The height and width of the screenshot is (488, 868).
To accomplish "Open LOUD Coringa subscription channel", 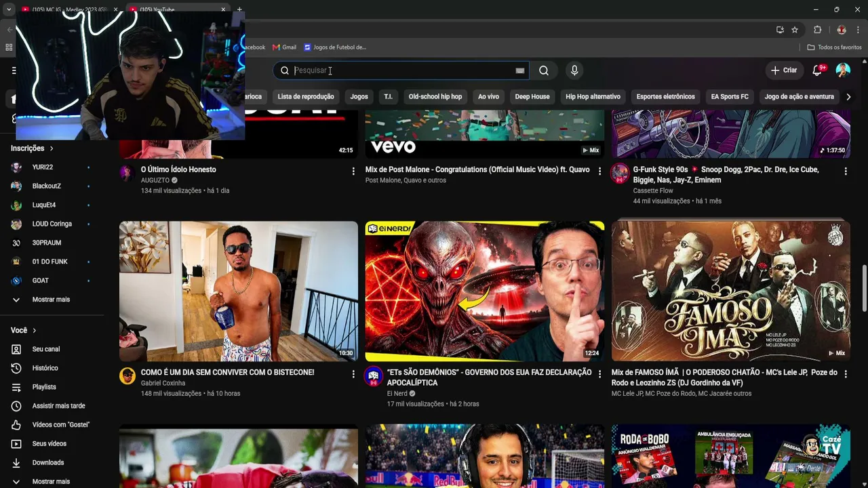I will [52, 224].
